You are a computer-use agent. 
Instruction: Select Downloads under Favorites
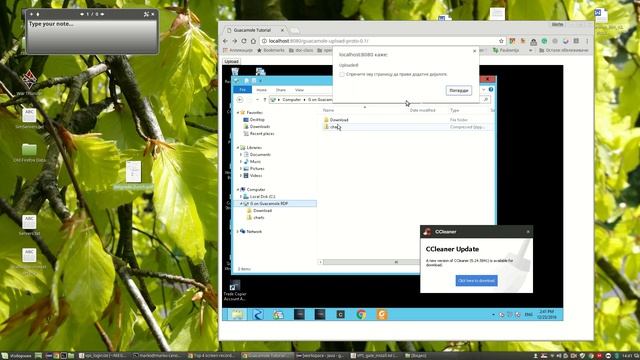point(257,127)
